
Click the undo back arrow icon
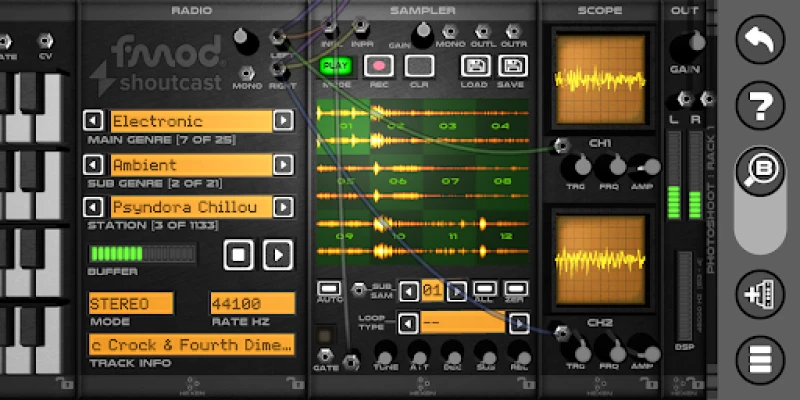tap(759, 41)
